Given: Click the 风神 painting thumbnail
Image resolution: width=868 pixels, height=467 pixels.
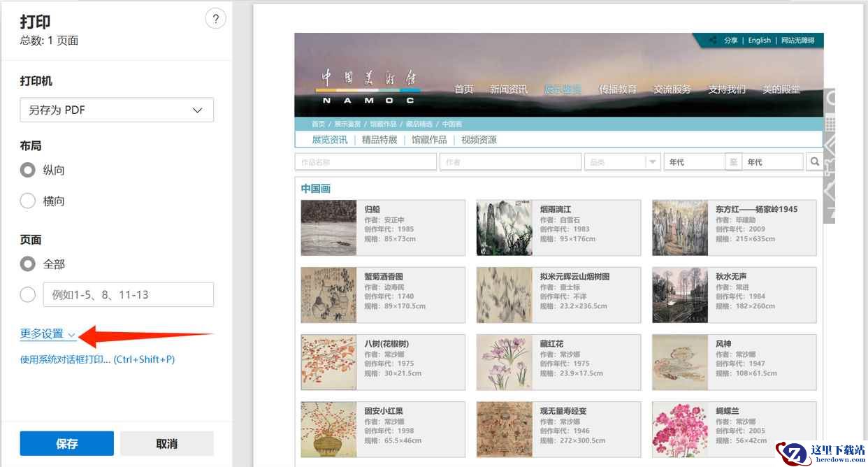Looking at the screenshot, I should click(680, 362).
